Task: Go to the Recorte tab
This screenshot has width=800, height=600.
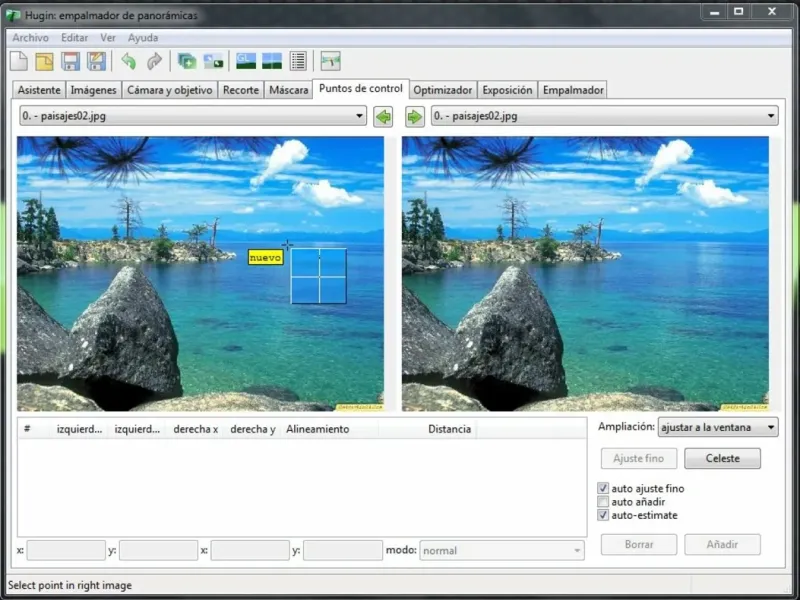Action: point(241,90)
